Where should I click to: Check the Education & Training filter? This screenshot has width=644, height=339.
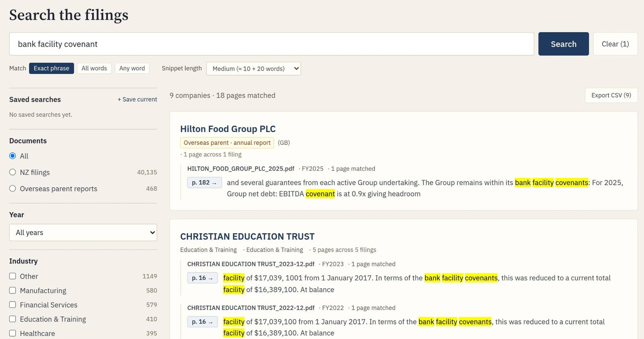(x=13, y=319)
